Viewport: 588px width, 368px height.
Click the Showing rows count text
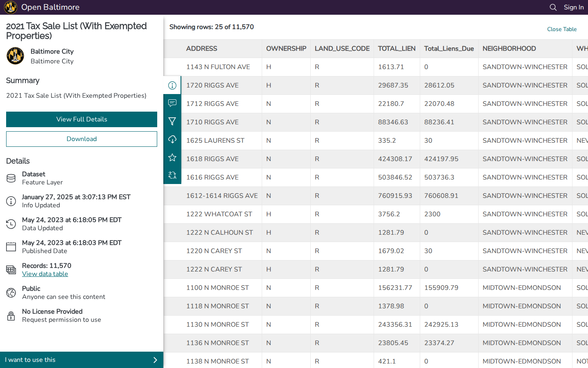[x=212, y=27]
